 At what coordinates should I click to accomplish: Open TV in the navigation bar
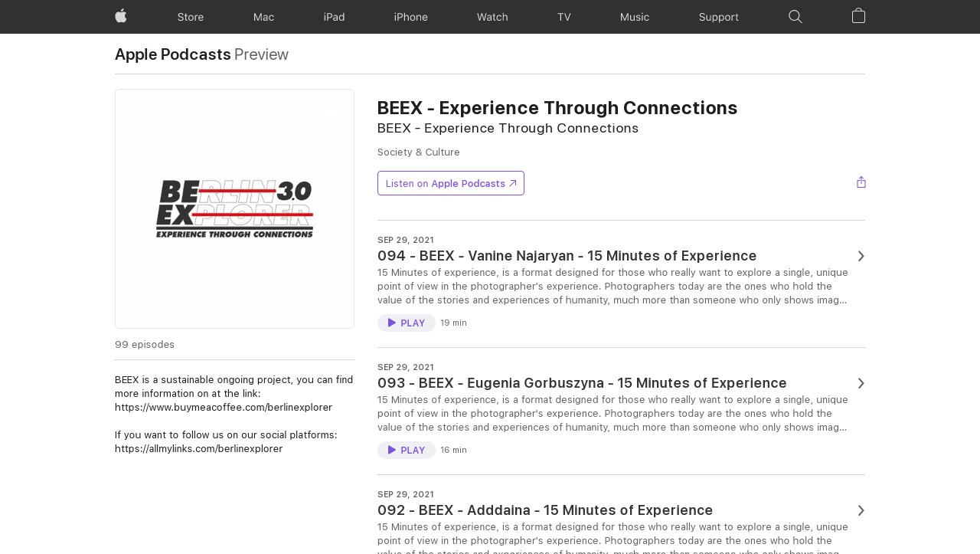click(x=564, y=17)
